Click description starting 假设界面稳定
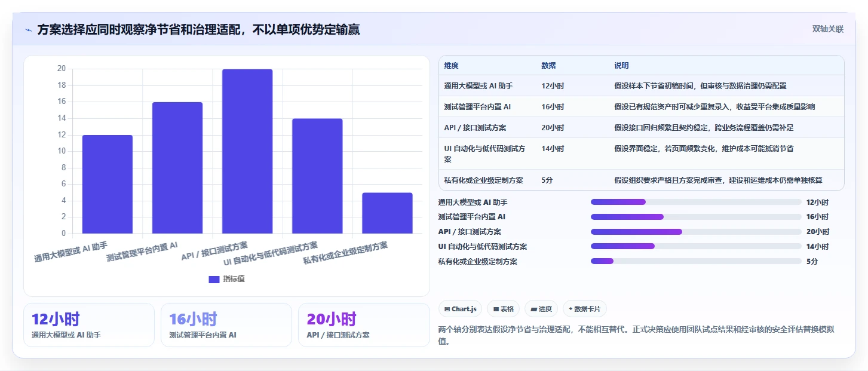 tap(704, 149)
